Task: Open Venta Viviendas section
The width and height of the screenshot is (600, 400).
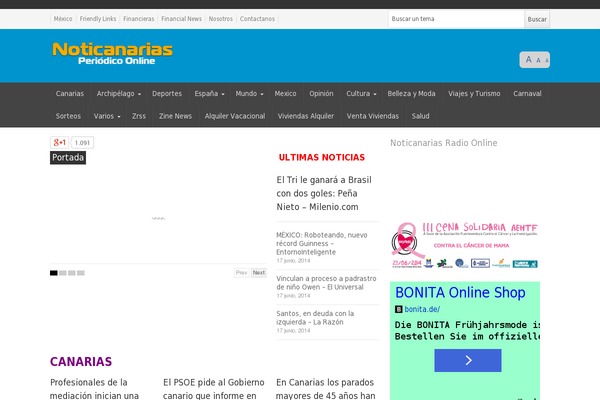Action: [x=373, y=116]
